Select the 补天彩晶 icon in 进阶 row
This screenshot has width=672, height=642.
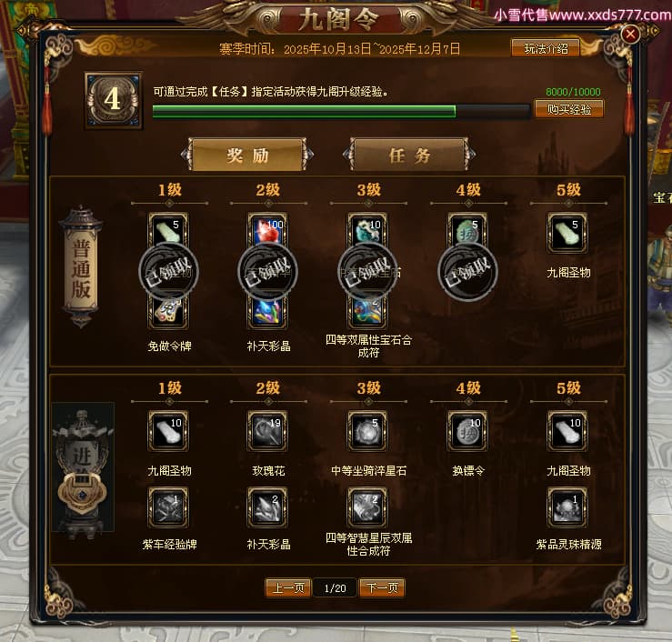pos(267,507)
